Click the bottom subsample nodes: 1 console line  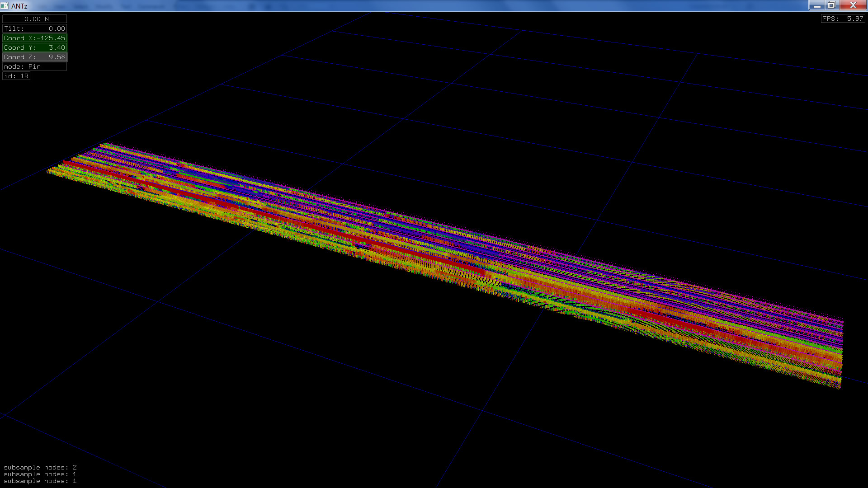tap(40, 481)
